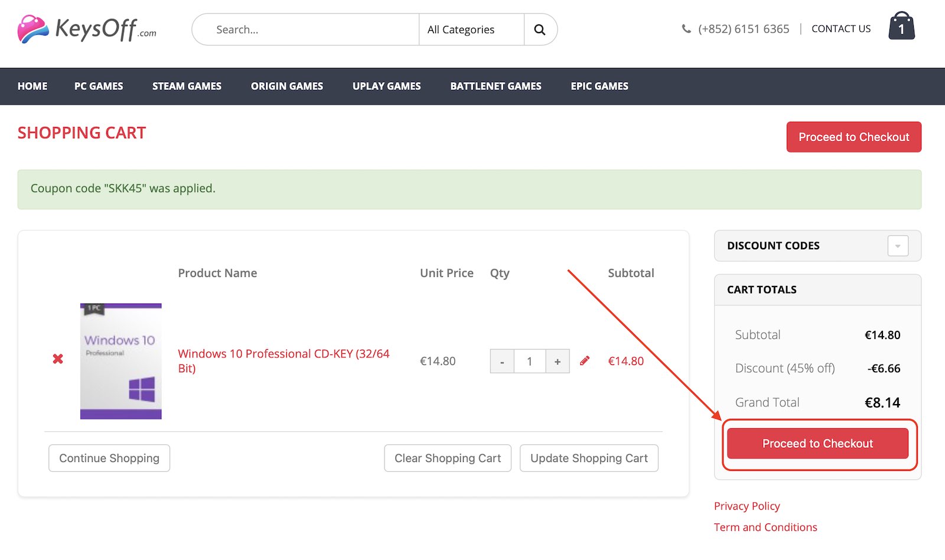Image resolution: width=945 pixels, height=560 pixels.
Task: Focus the Search text field
Action: click(306, 30)
